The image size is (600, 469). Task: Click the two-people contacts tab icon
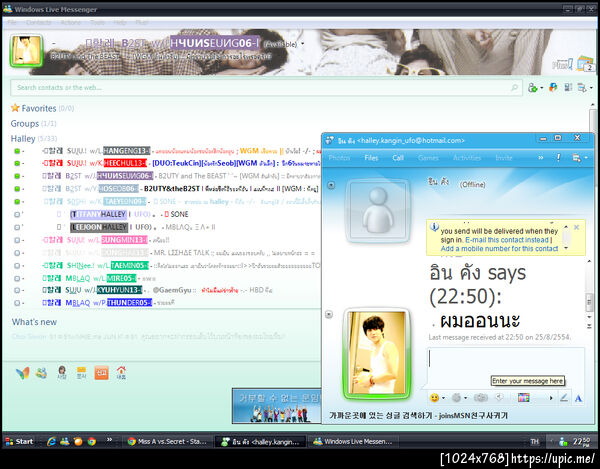42,373
